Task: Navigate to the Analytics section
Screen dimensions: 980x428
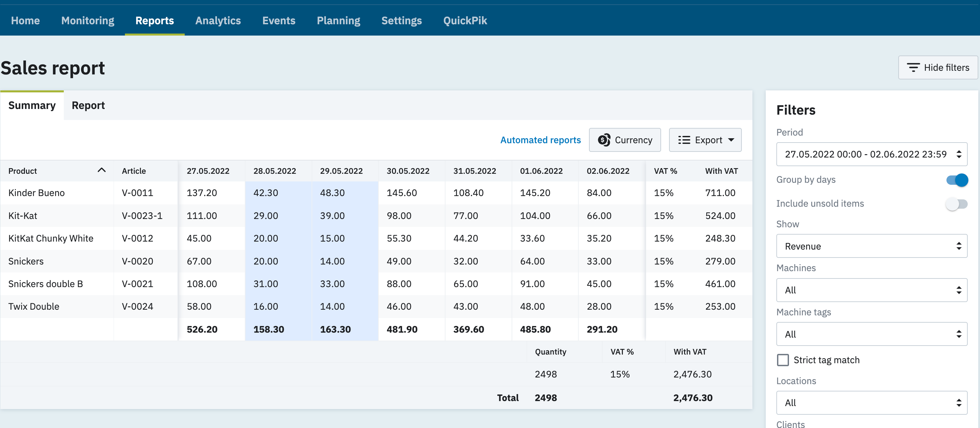Action: pos(218,21)
